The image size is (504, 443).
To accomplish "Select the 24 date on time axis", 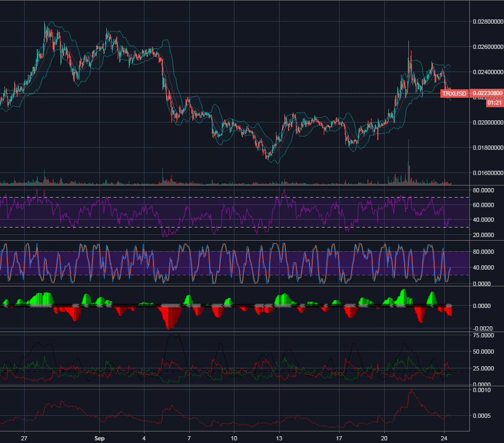I will click(444, 438).
